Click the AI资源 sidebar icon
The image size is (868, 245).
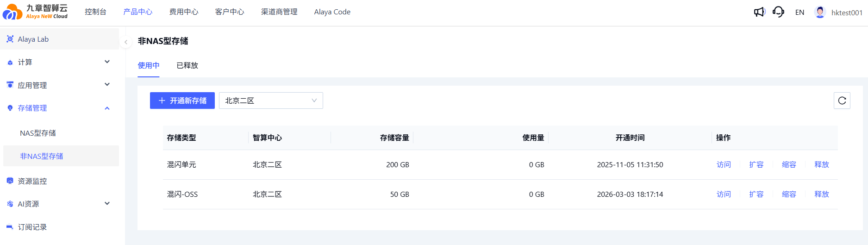click(x=10, y=204)
